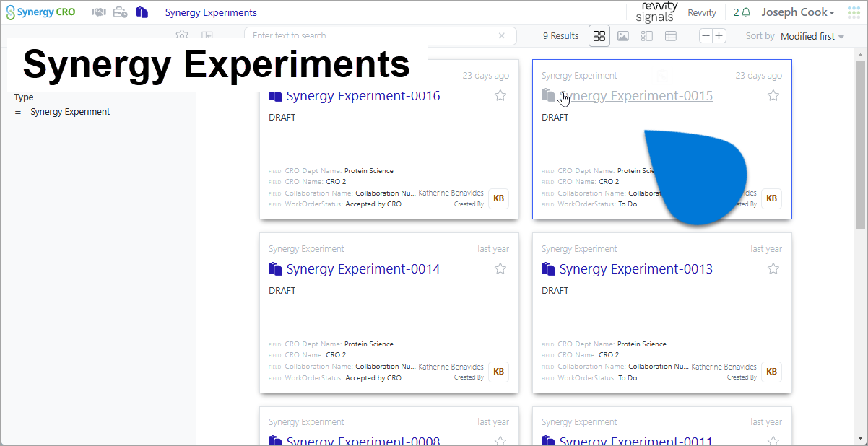
Task: Open Synergy Experiment-0016
Action: (x=363, y=96)
